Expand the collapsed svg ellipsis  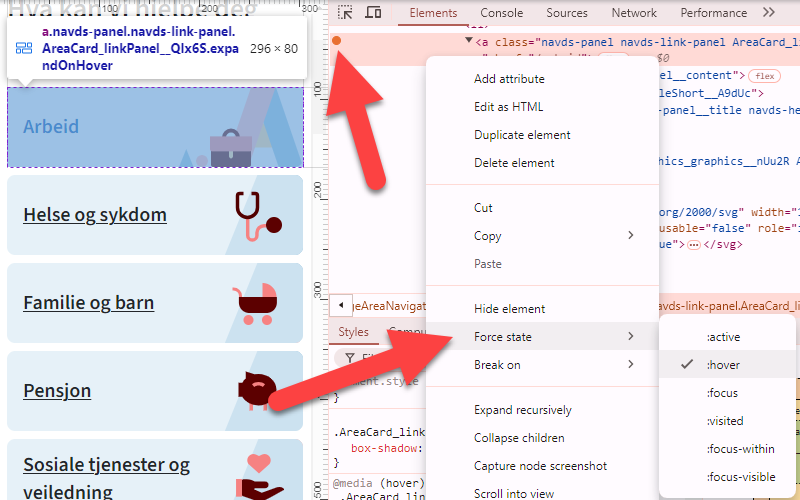pos(693,245)
